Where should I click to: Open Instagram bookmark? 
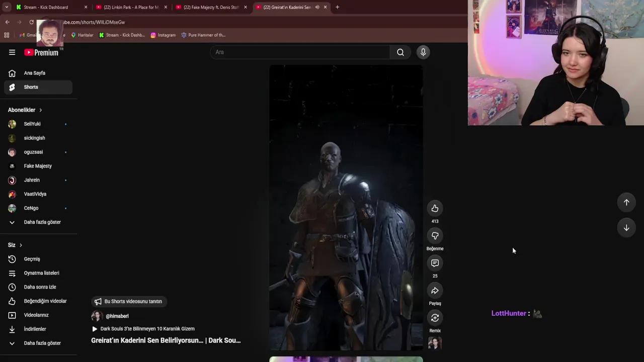point(163,35)
